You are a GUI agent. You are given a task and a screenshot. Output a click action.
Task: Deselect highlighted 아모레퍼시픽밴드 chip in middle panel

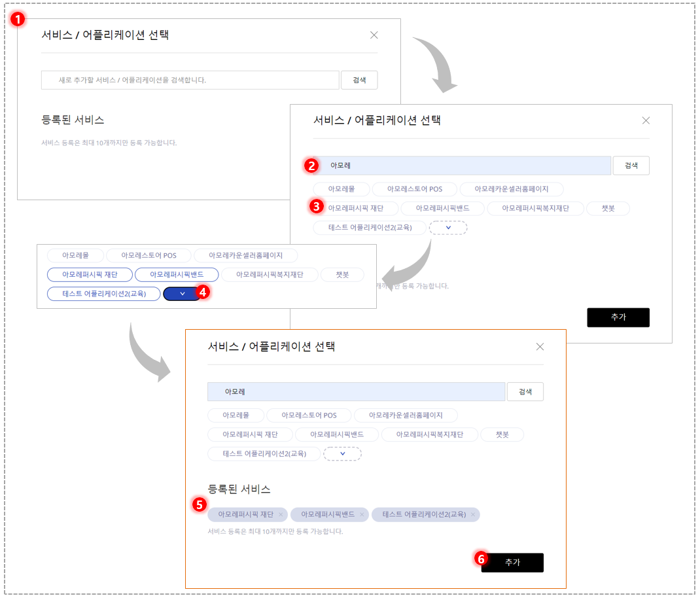click(x=177, y=275)
